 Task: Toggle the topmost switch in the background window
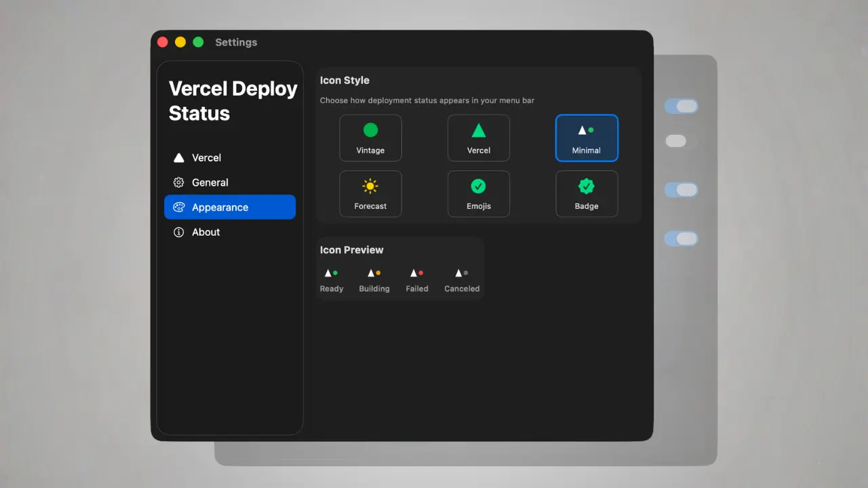(681, 106)
